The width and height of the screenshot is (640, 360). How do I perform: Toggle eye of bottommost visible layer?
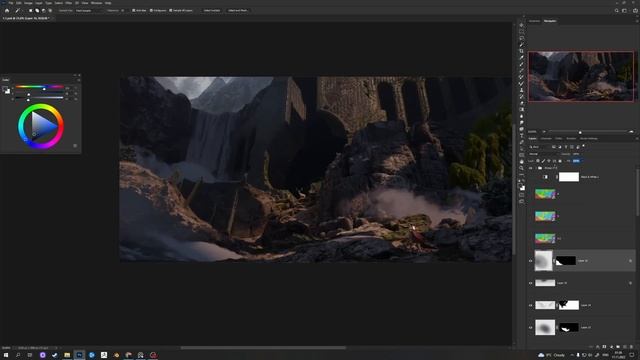click(531, 327)
